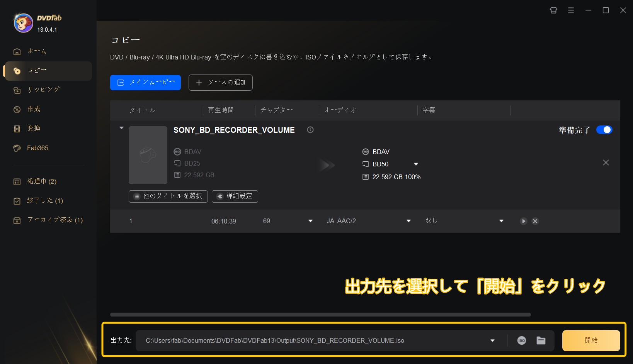Expand chapter 69 dropdown
633x364 pixels.
(310, 221)
